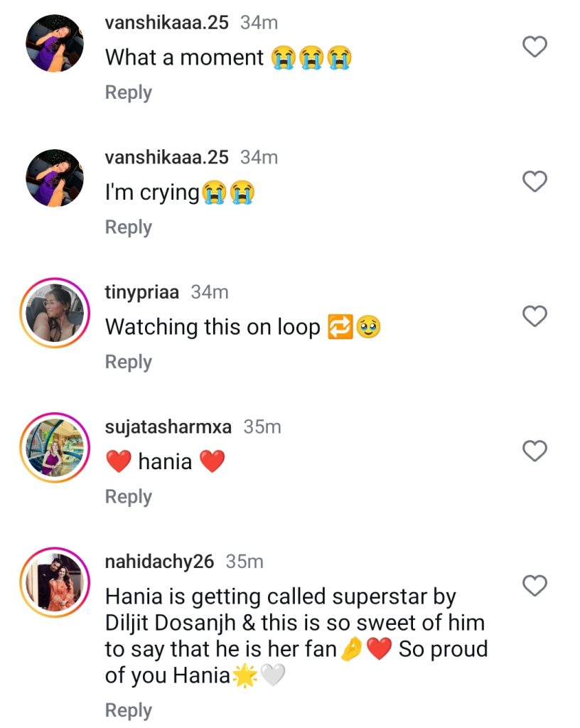
Task: Like tinypriaa's "Watching this on loop" comment
Action: click(x=535, y=316)
